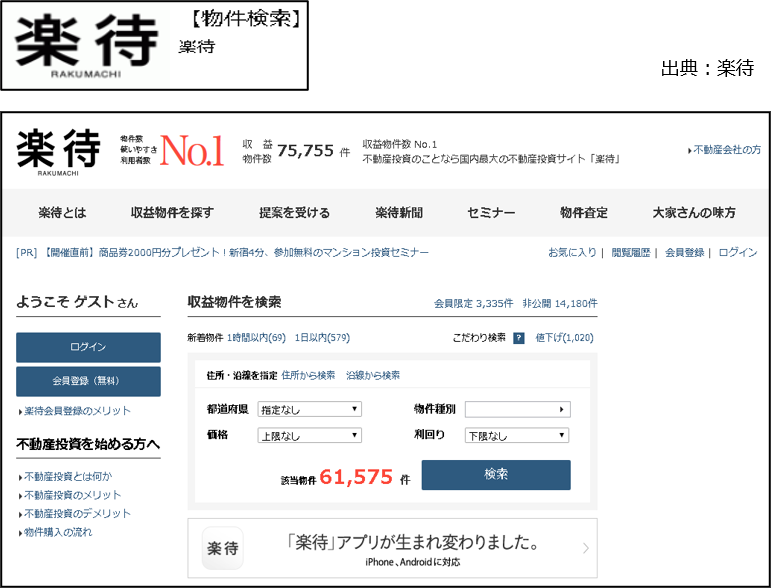Open the 利回り yield dropdown
This screenshot has height=588, width=771.
click(x=517, y=436)
